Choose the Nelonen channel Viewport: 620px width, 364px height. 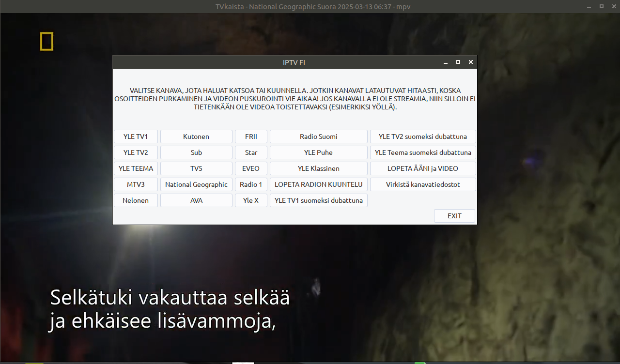136,200
